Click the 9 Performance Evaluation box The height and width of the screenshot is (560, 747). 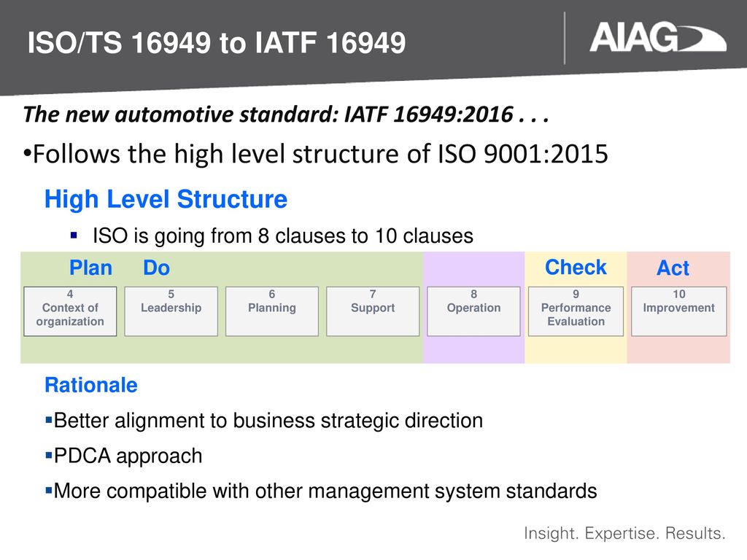click(x=576, y=311)
